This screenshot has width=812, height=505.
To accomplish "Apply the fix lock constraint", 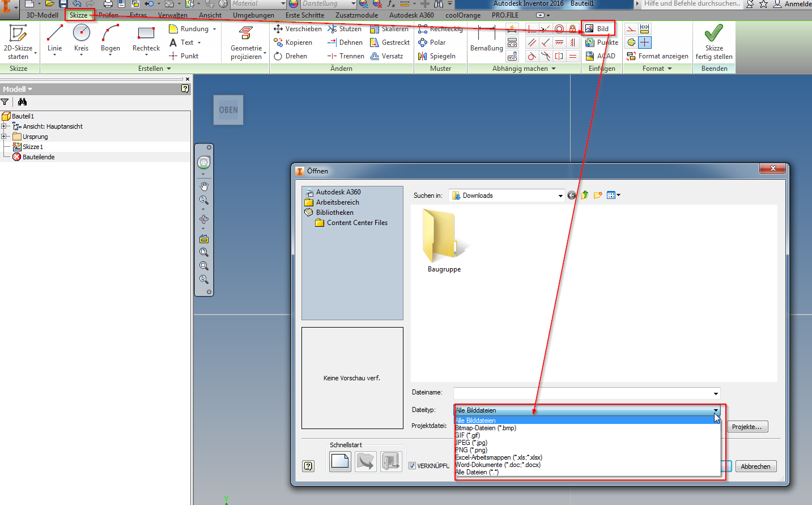I will tap(573, 29).
